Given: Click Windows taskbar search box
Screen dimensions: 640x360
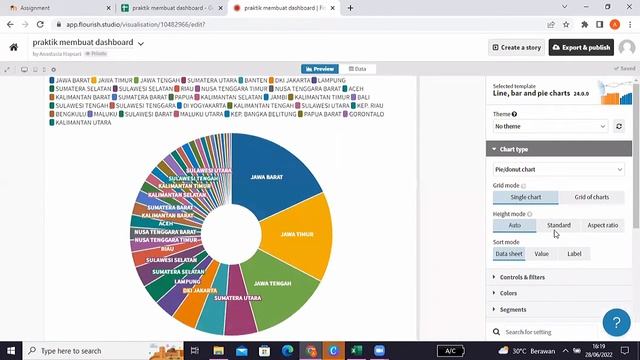Looking at the screenshot, I should (x=103, y=351).
